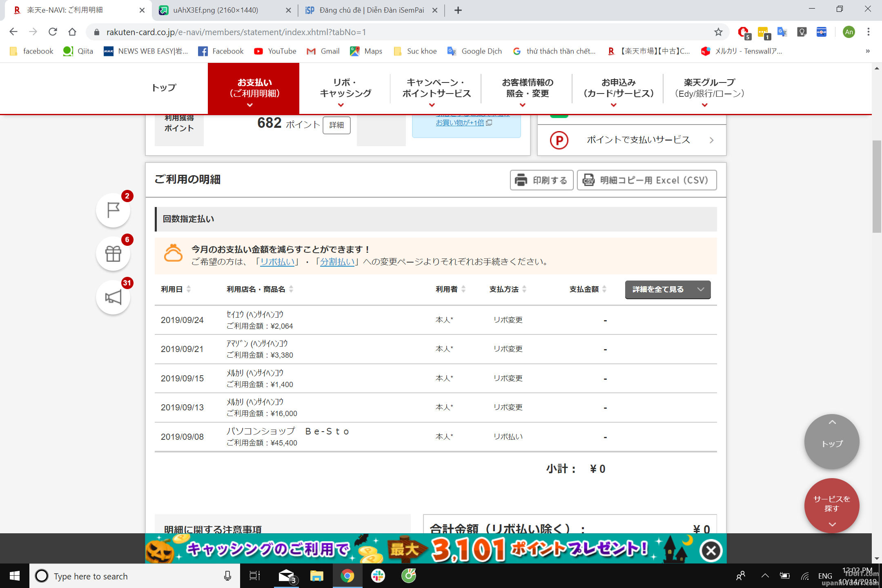Screen dimensions: 882x588
Task: Open the flag notifications icon with badge 2
Action: pos(113,210)
